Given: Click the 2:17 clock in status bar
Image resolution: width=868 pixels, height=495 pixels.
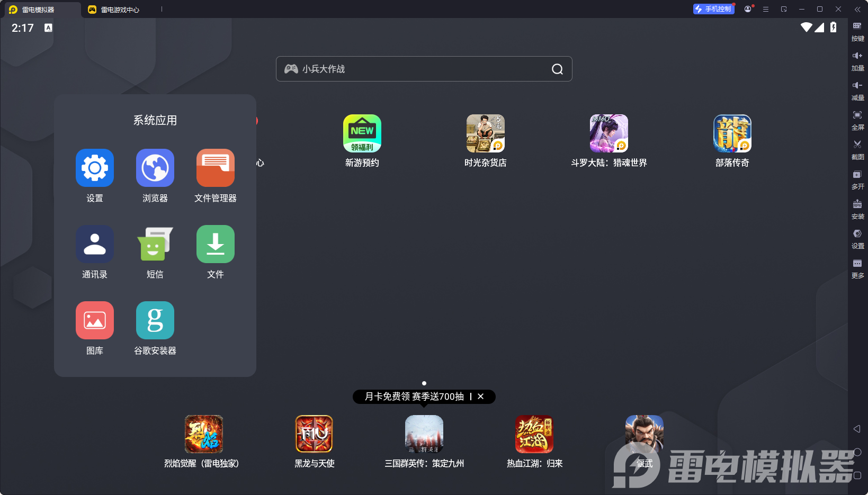Looking at the screenshot, I should [x=23, y=28].
